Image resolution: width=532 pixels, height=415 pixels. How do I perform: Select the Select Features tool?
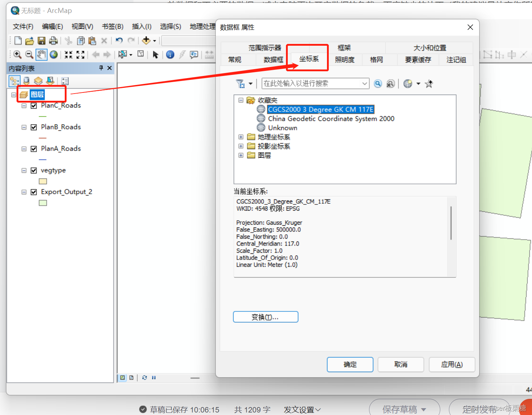(123, 54)
